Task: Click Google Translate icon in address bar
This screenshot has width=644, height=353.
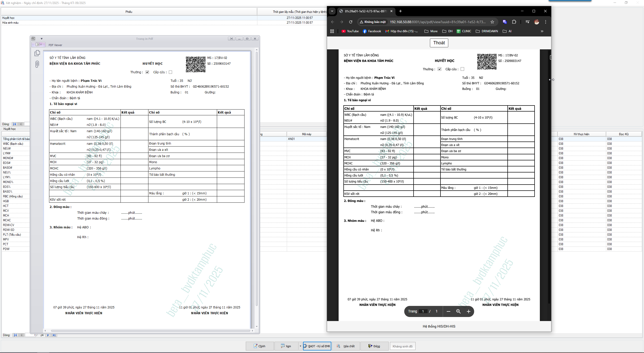Action: coord(505,22)
